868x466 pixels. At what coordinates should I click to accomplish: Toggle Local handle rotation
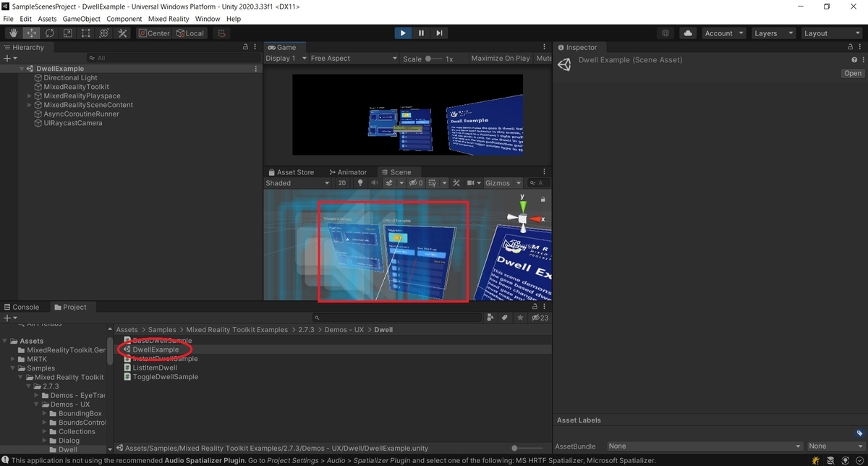190,33
